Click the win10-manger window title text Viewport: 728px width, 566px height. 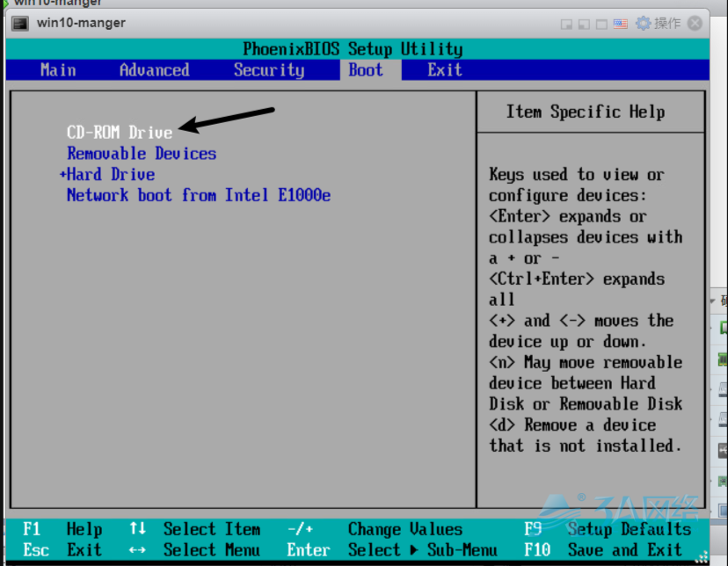pos(81,23)
